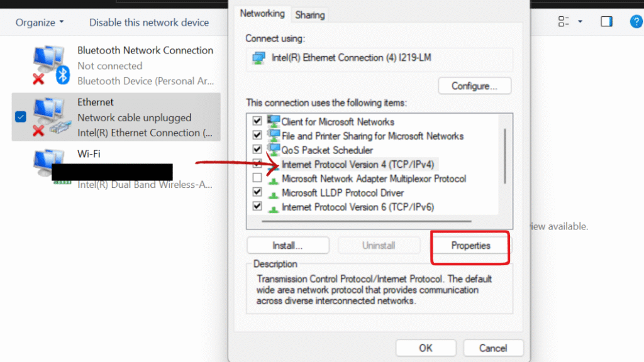644x362 pixels.
Task: Open the Organize dropdown menu
Action: 40,22
